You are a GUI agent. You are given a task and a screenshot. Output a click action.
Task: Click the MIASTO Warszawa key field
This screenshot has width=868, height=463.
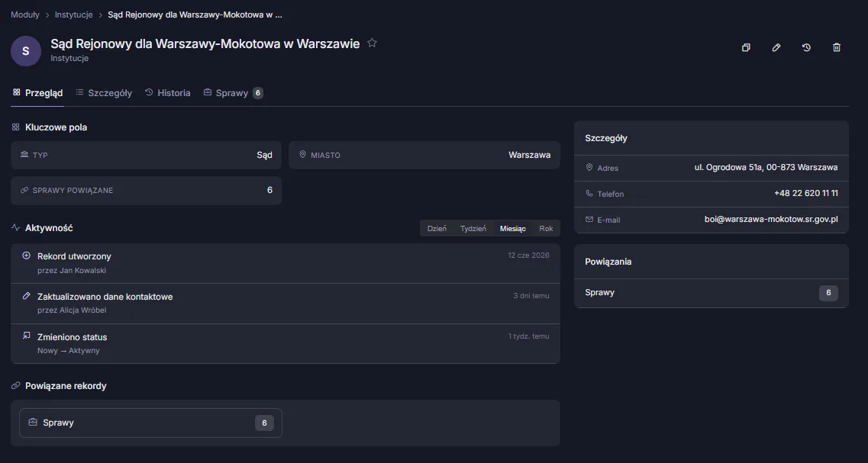(x=424, y=155)
